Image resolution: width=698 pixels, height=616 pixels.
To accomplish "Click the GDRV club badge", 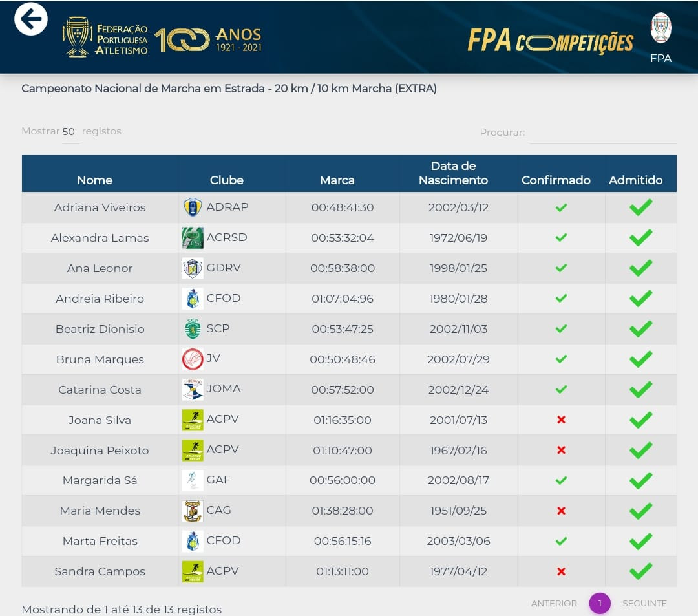I will coord(193,268).
